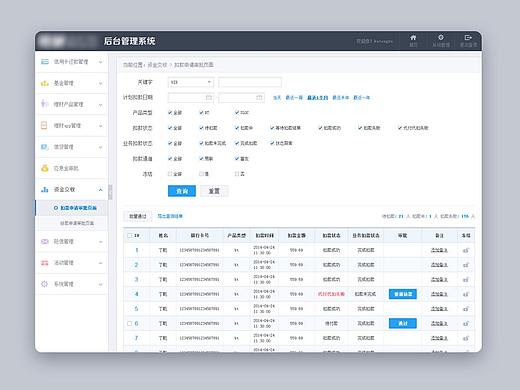Image resolution: width=520 pixels, height=390 pixels.
Task: Expand the 系统管理 sidebar chevron
Action: pos(100,284)
